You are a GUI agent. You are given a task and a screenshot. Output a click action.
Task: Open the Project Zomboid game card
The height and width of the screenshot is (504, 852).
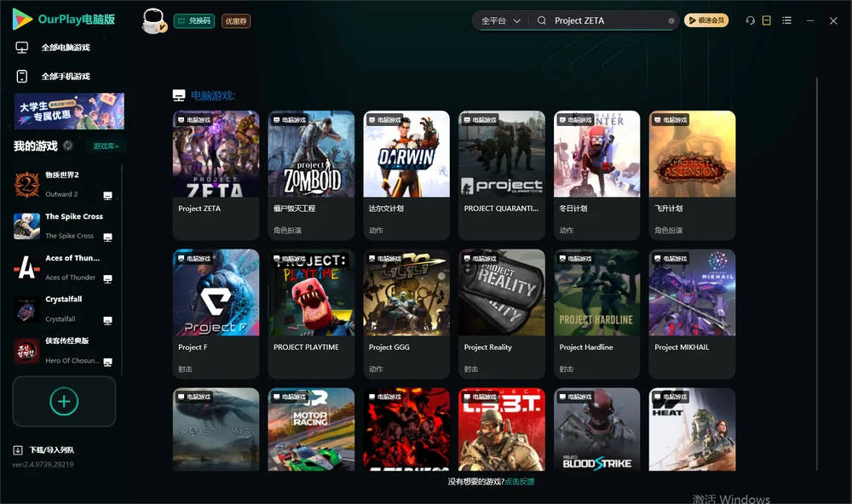coord(311,175)
